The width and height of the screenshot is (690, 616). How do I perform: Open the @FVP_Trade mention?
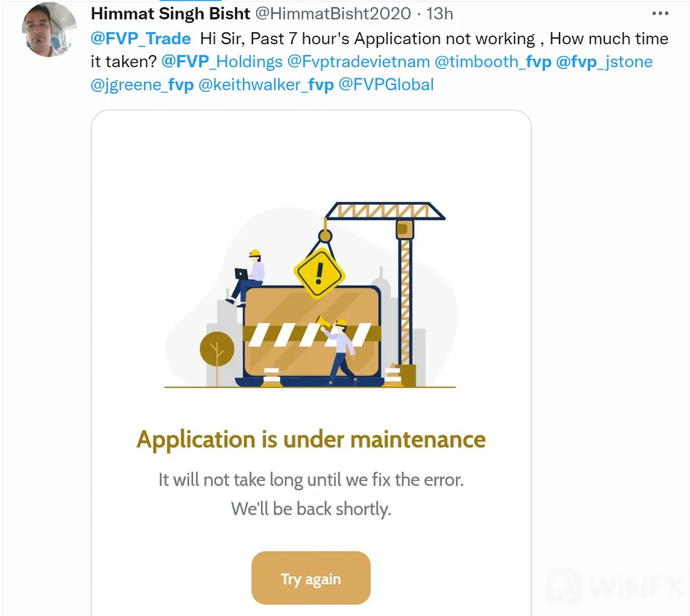[x=141, y=39]
